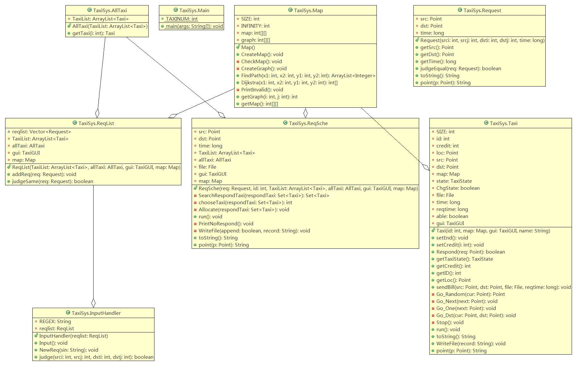
Task: Click the judgeEqual(req: Request) method
Action: [460, 69]
